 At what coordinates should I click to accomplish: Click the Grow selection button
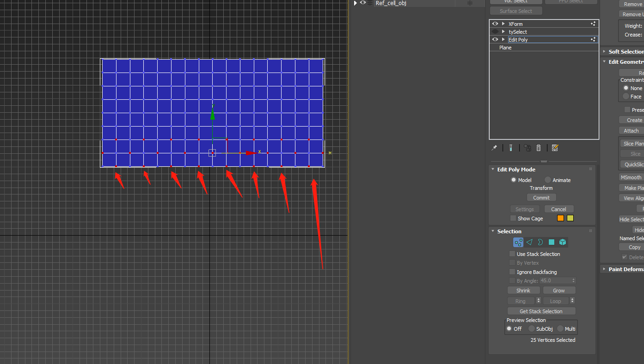[559, 291]
